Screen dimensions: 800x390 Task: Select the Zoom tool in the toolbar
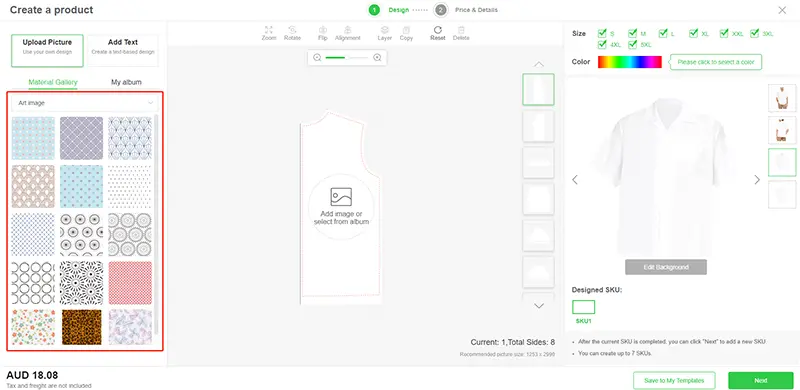(x=268, y=33)
